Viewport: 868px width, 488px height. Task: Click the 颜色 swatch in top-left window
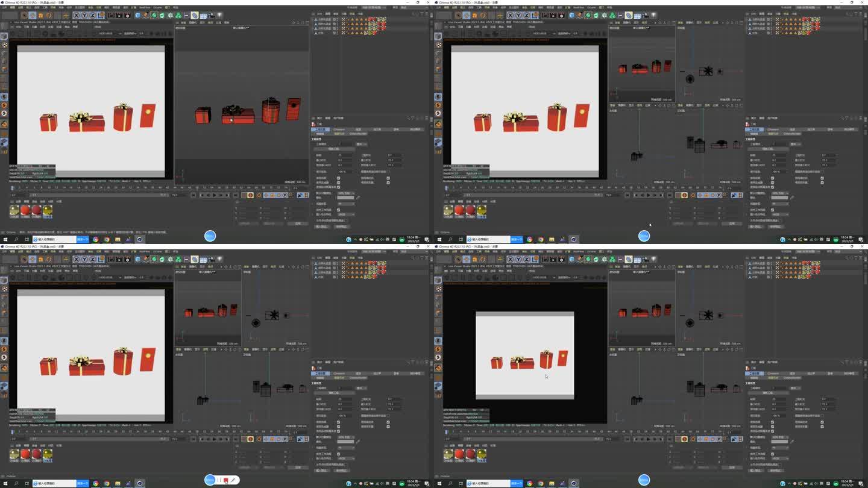tap(346, 198)
